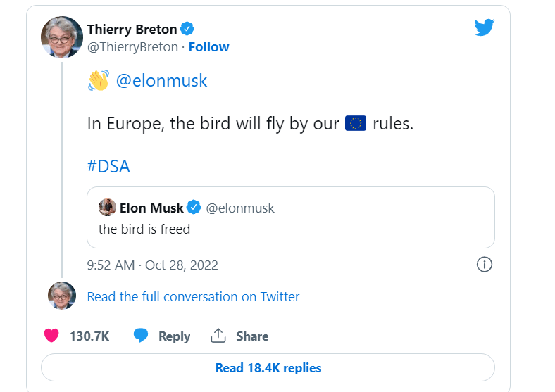Open Elon Musk's small avatar
The image size is (555, 392).
[x=107, y=208]
